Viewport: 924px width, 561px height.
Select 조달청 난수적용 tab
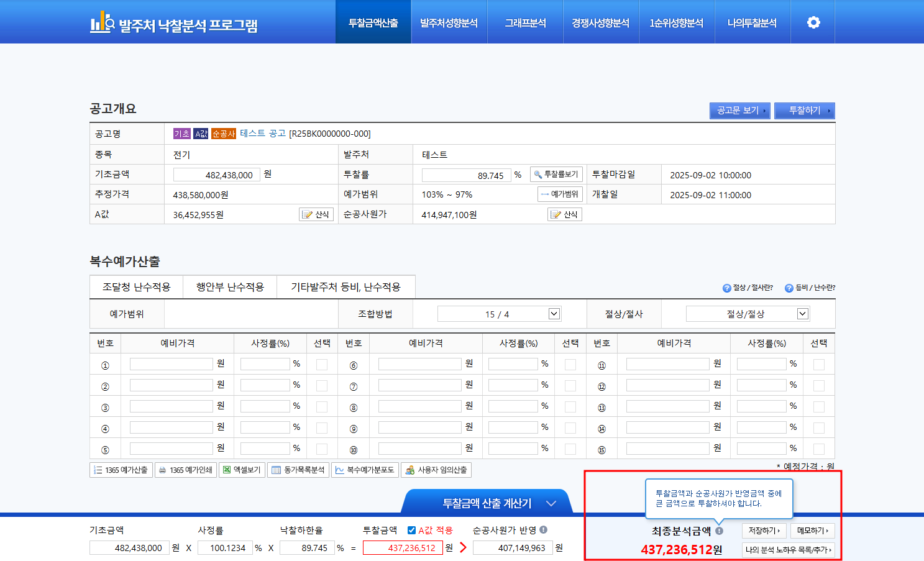click(x=136, y=287)
